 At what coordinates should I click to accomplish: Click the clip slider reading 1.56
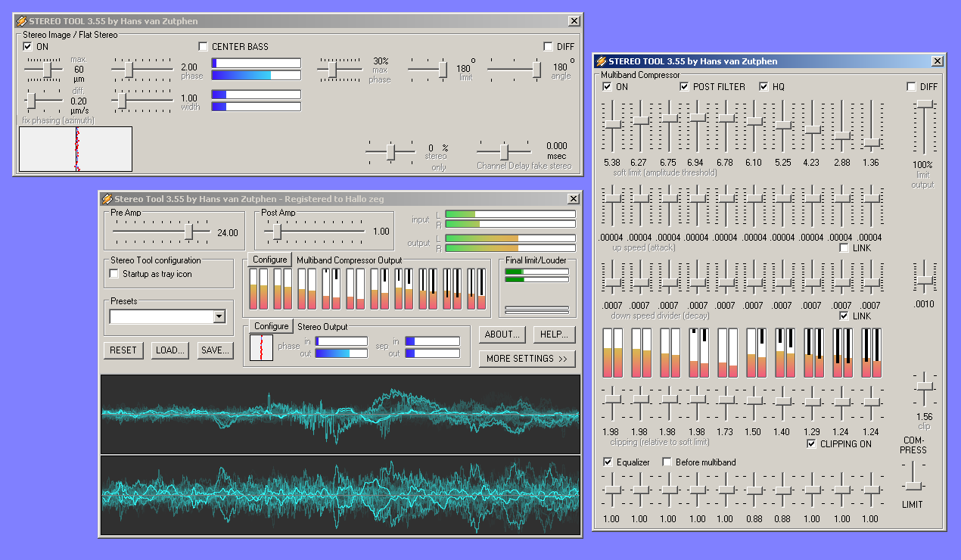pos(925,390)
